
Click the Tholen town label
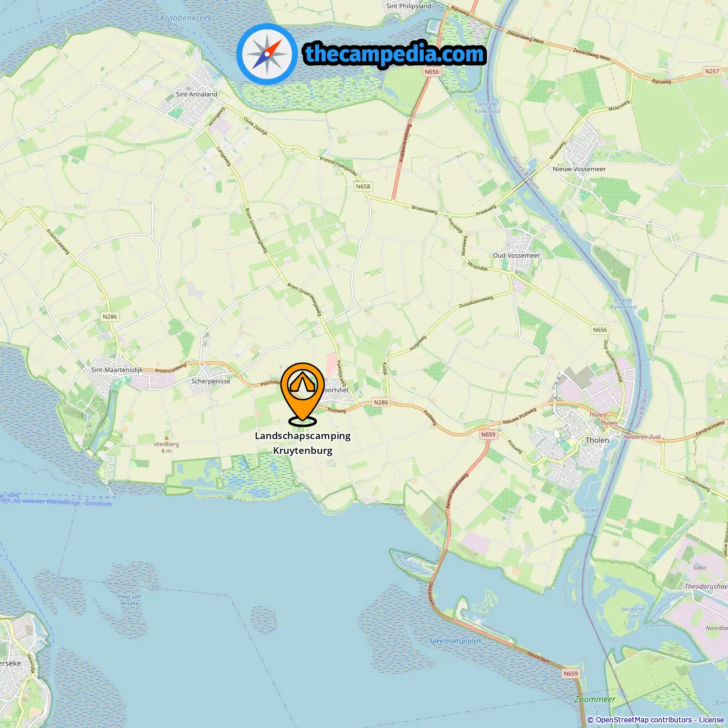[x=597, y=440]
